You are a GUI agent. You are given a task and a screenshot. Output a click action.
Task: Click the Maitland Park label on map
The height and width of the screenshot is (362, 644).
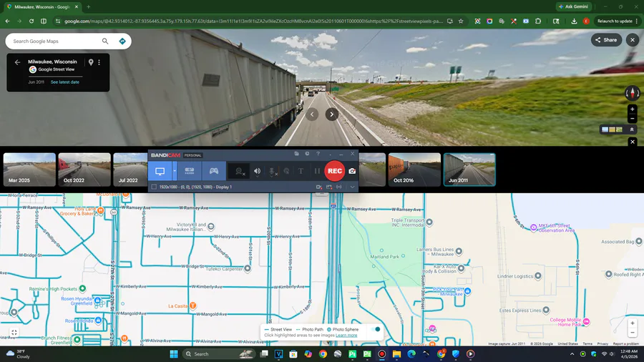[385, 257]
